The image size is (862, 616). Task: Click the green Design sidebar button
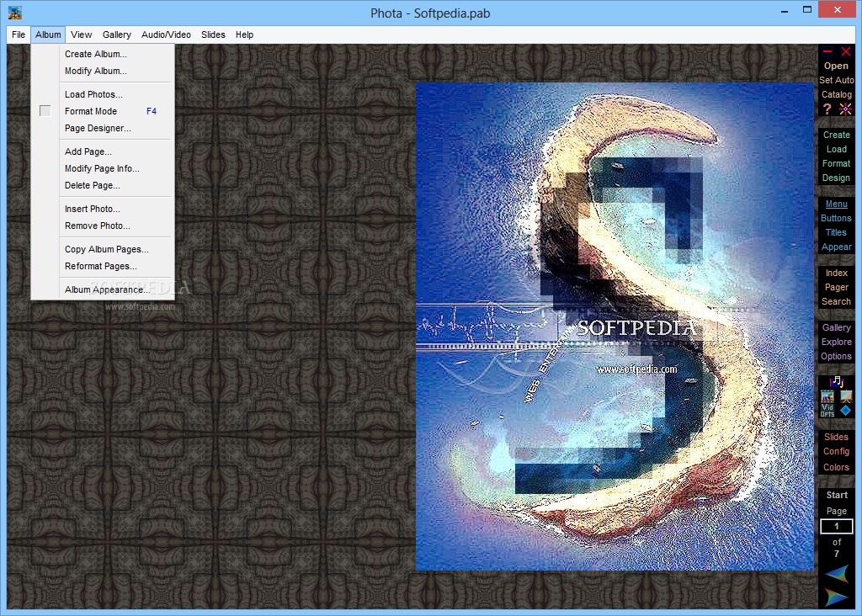836,178
